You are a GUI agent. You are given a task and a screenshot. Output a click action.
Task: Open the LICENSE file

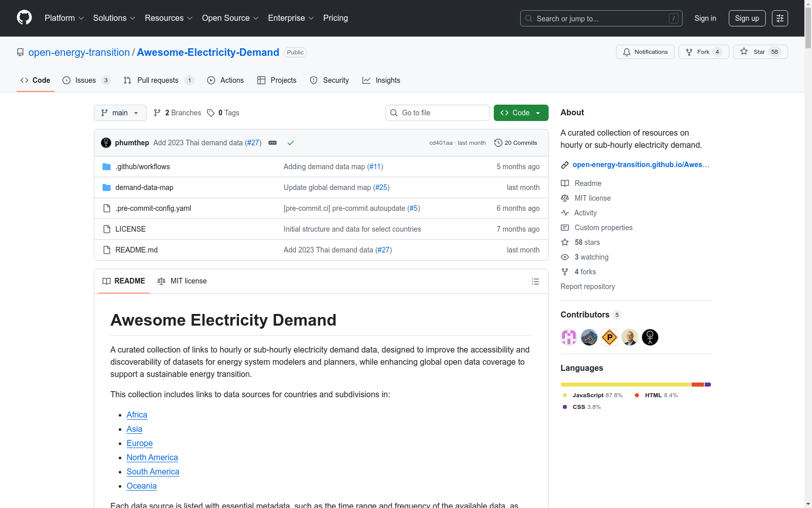130,229
